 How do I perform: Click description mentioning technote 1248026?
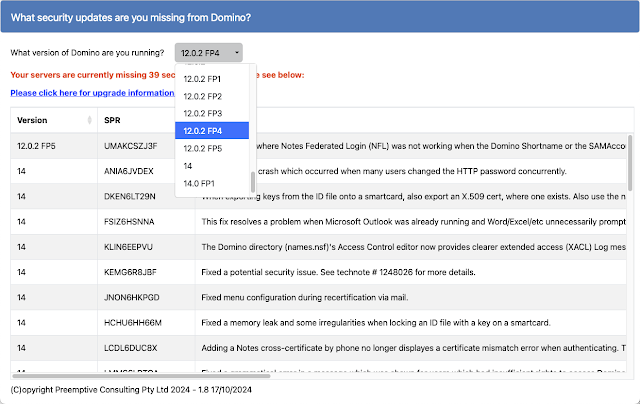pos(338,272)
